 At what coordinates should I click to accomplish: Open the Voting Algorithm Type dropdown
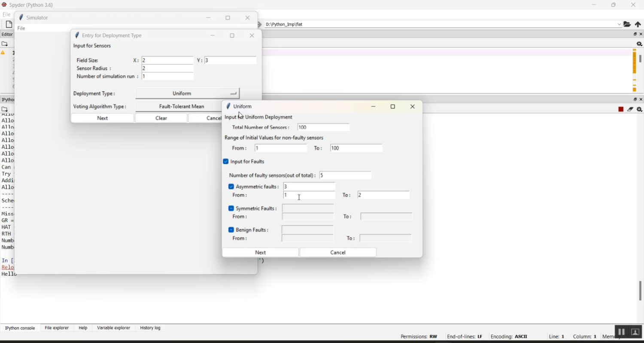pyautogui.click(x=181, y=106)
